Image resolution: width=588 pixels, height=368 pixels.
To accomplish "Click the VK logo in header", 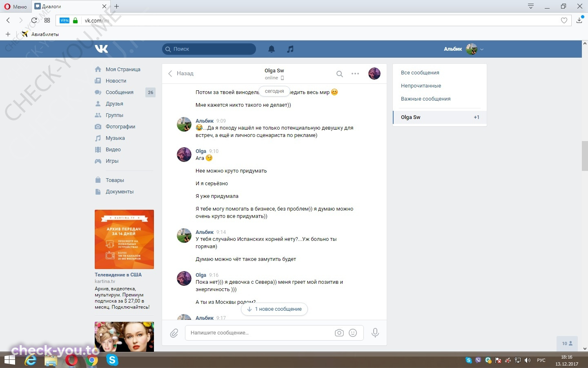I will click(x=102, y=49).
